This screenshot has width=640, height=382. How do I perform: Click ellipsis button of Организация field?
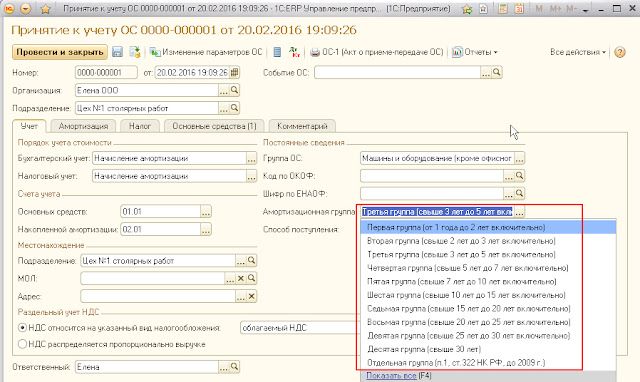click(x=224, y=90)
